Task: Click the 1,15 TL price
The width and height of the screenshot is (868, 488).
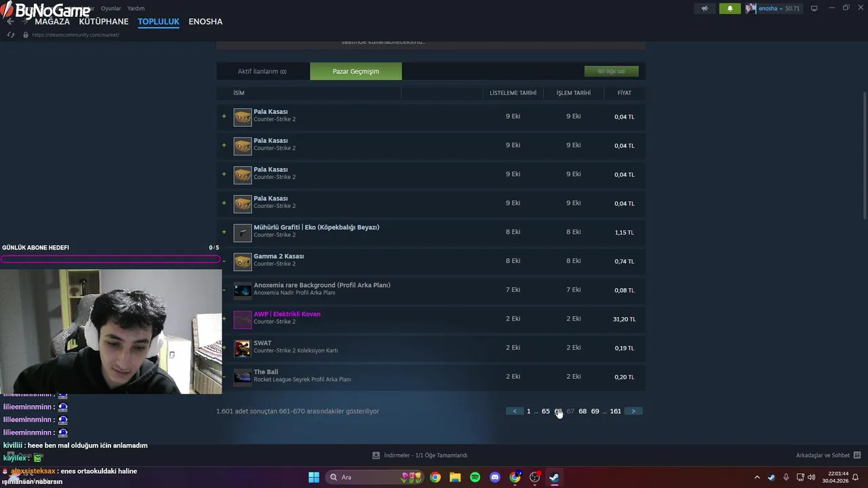Action: click(x=625, y=232)
